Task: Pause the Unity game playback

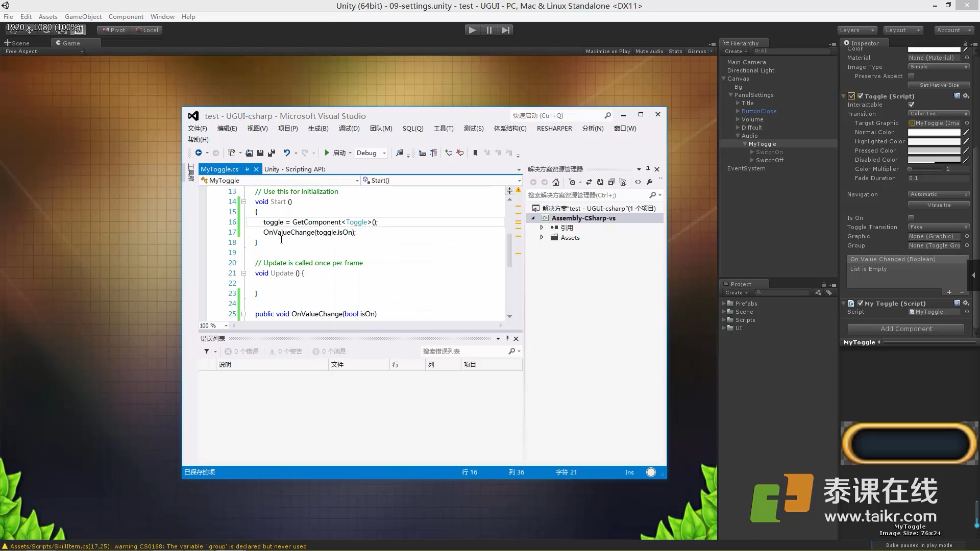Action: click(x=489, y=30)
